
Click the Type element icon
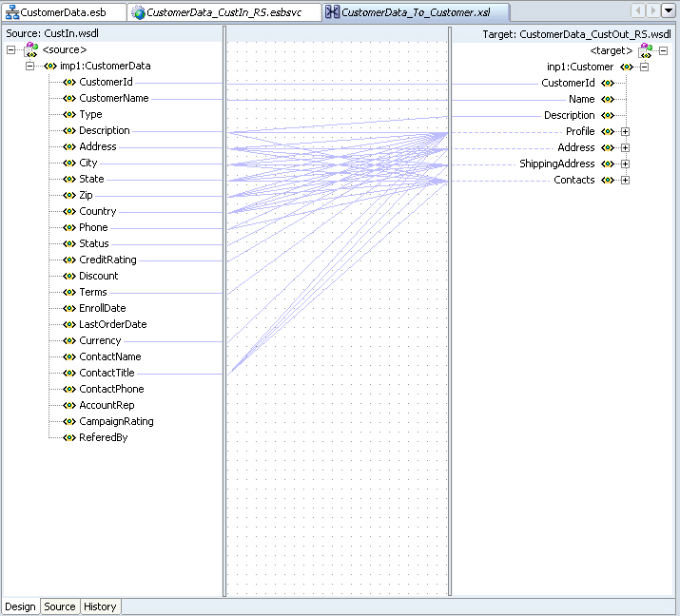69,115
